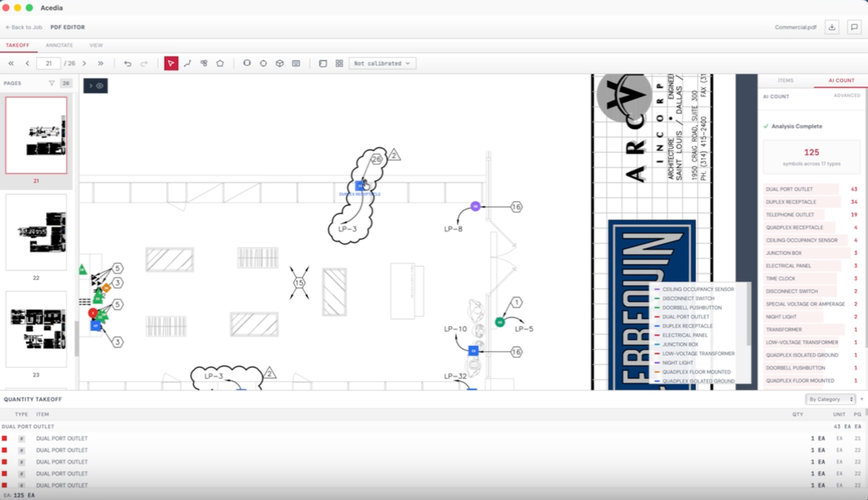The height and width of the screenshot is (500, 868).
Task: Jump to the last page arrow
Action: click(x=101, y=63)
